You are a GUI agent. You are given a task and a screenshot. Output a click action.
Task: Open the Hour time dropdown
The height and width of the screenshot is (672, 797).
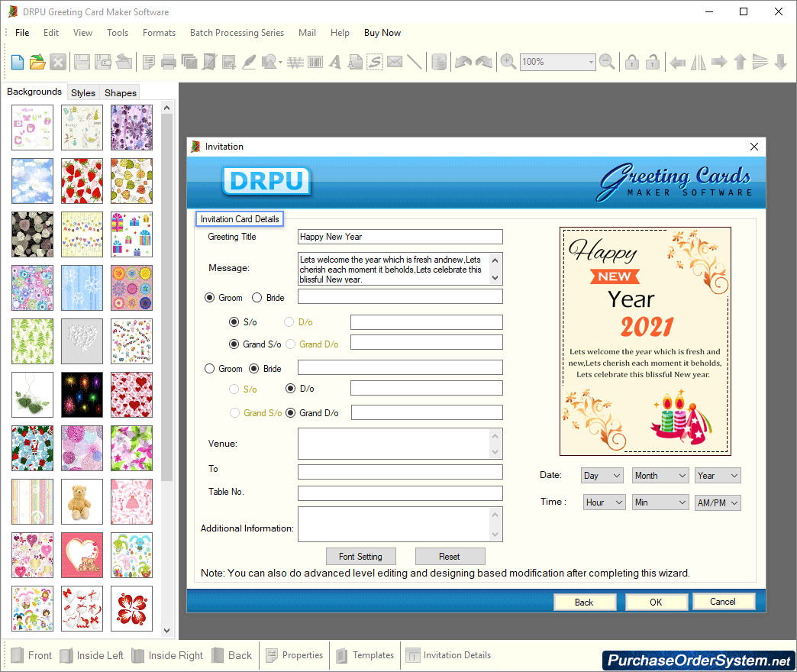604,502
